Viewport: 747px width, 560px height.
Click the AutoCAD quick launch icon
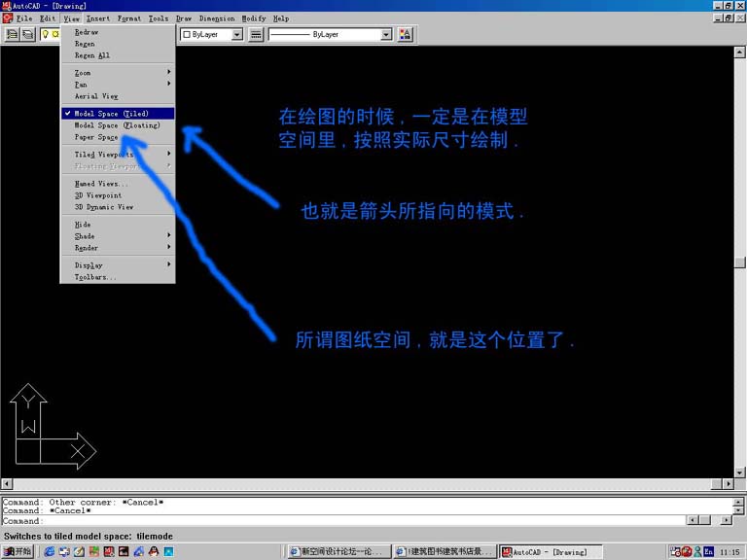[x=109, y=552]
